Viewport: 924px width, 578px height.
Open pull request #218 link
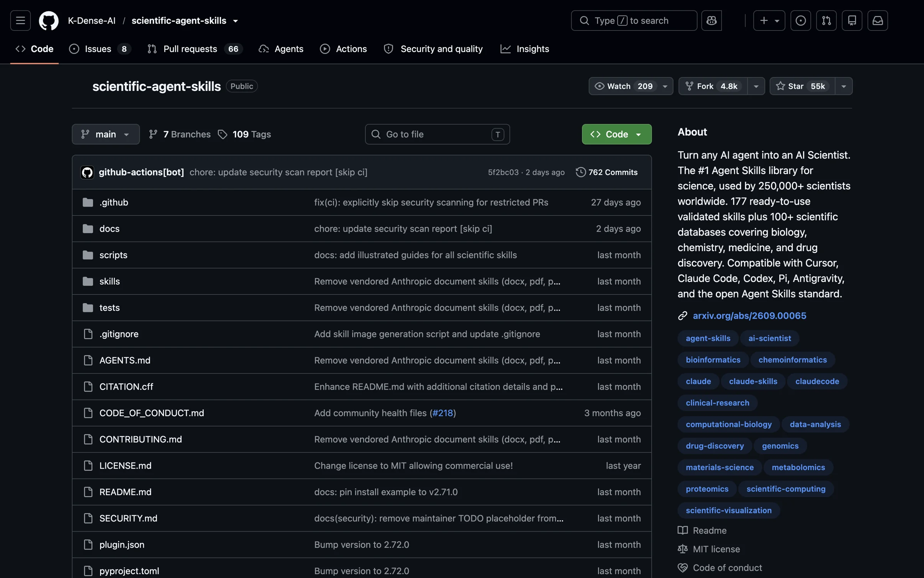(443, 413)
